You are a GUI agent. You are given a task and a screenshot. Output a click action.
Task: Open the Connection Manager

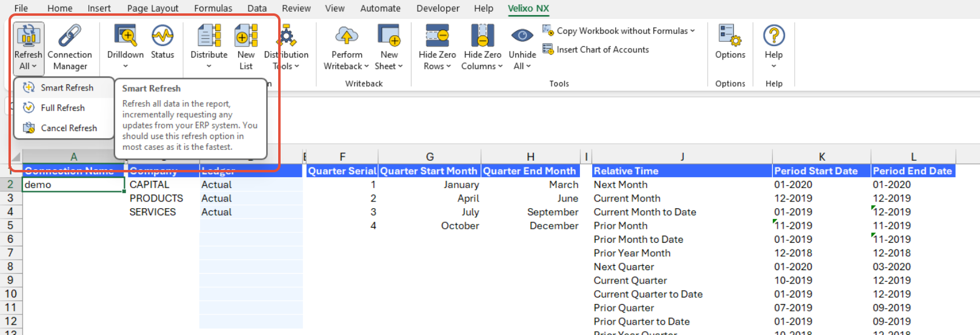click(70, 48)
